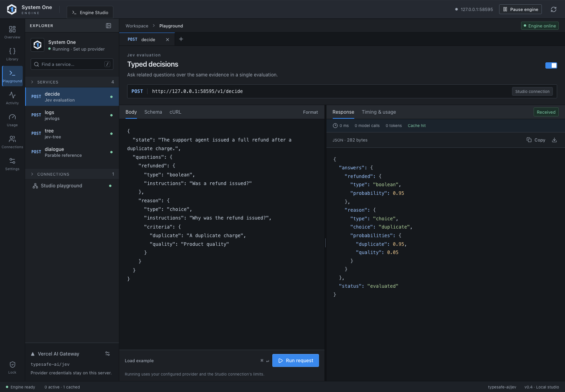Select the Response tab
Image resolution: width=565 pixels, height=392 pixels.
pyautogui.click(x=343, y=112)
